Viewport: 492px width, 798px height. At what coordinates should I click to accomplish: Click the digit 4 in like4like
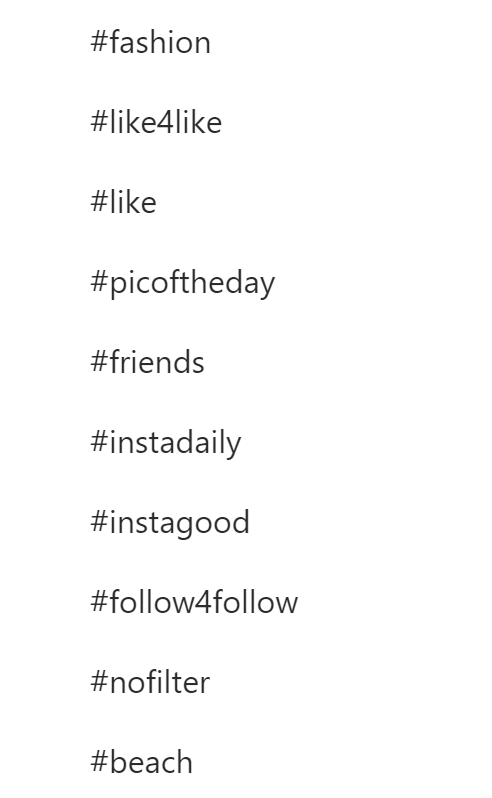pos(166,123)
